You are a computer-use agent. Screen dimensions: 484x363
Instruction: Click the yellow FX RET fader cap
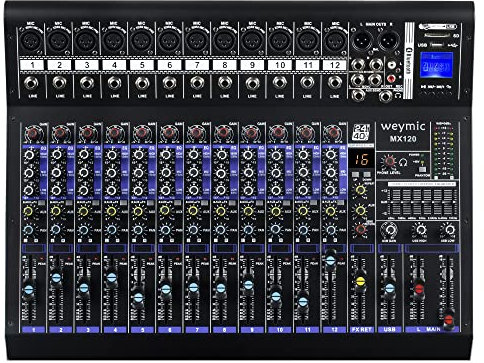[x=360, y=282]
